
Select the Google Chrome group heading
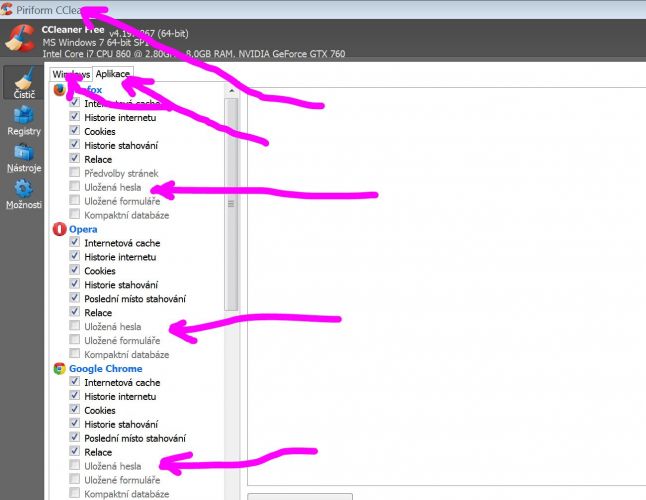coord(105,369)
